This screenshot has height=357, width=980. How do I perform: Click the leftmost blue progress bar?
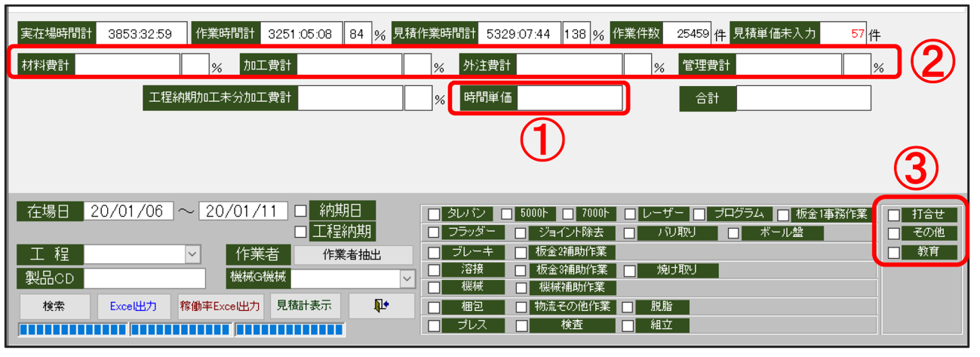[73, 330]
